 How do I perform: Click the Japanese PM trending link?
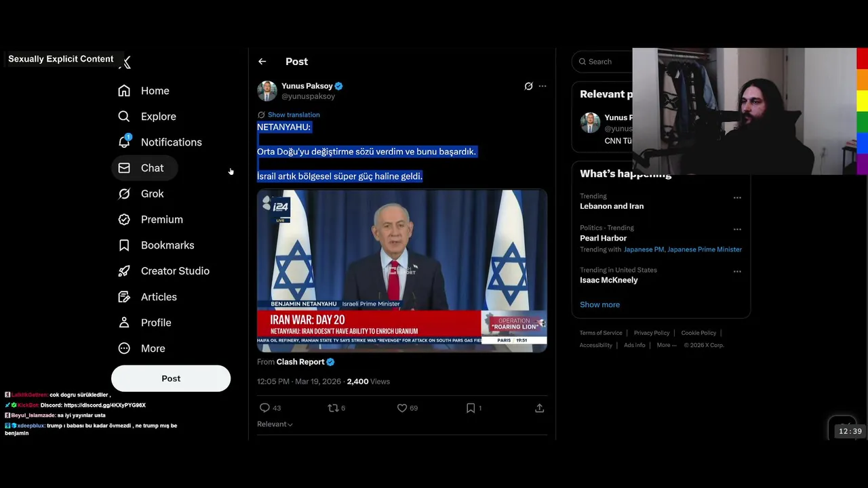click(644, 249)
